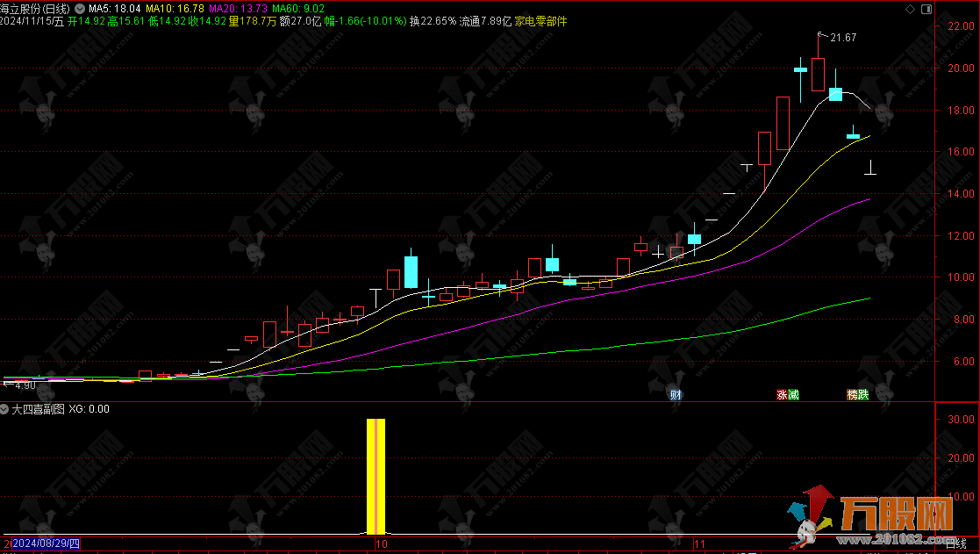Screen dimensions: 980x554
Task: Click the 榜 marker tag
Action: pos(852,394)
